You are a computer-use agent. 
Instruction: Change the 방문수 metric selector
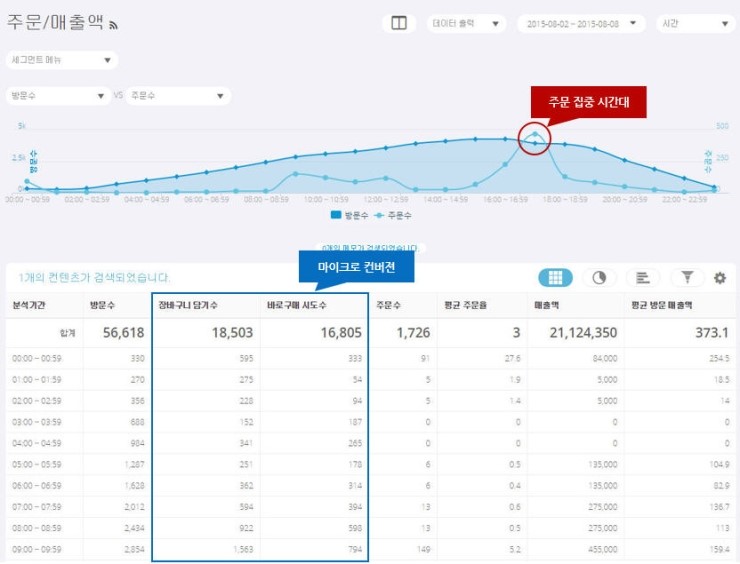click(58, 96)
